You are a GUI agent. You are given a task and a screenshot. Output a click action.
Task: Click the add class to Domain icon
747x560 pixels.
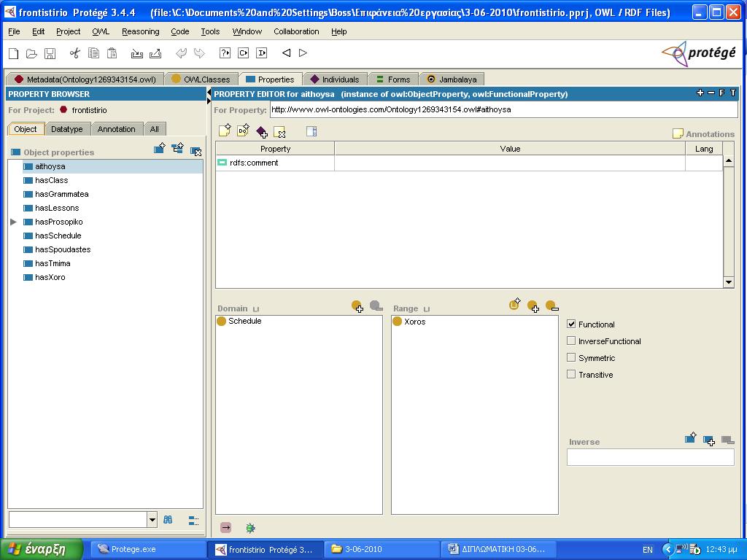(x=357, y=306)
